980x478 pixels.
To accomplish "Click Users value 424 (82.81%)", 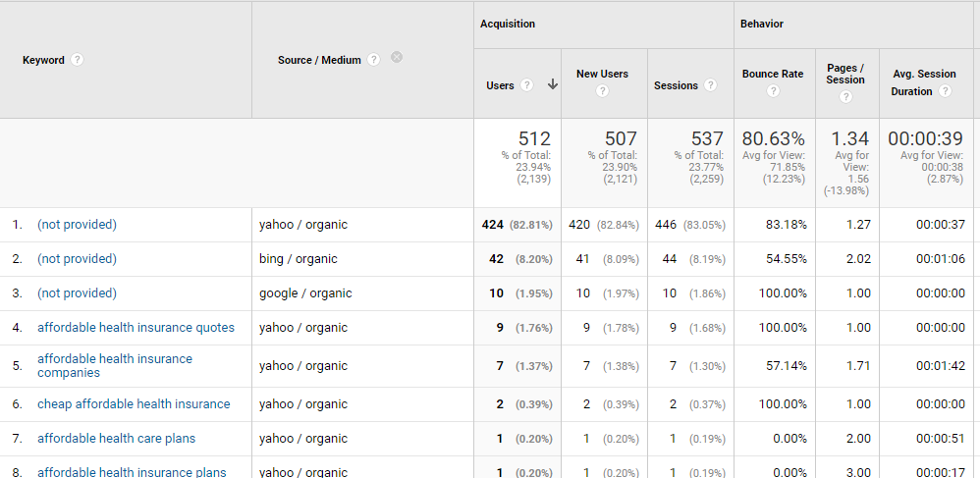I will pos(517,225).
